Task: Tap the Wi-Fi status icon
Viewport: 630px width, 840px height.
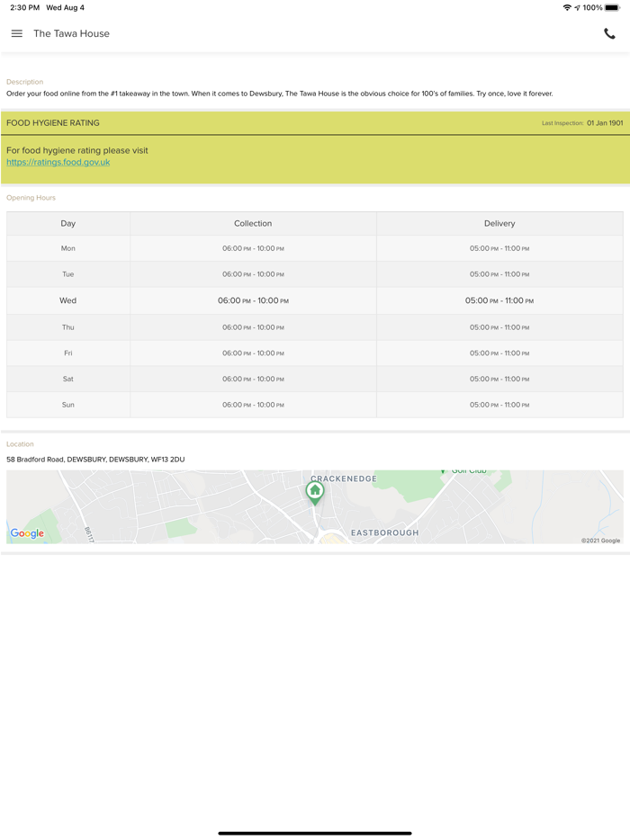Action: coord(567,7)
